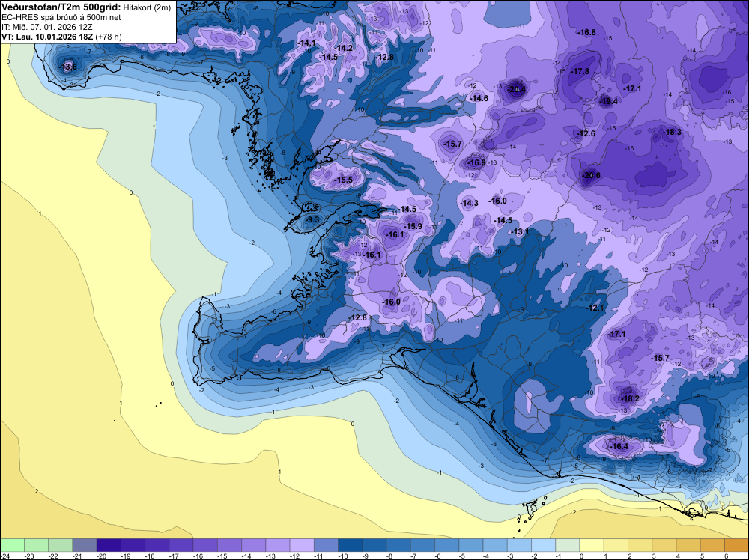
Task: Click the -18.3 temperature value
Action: click(672, 132)
